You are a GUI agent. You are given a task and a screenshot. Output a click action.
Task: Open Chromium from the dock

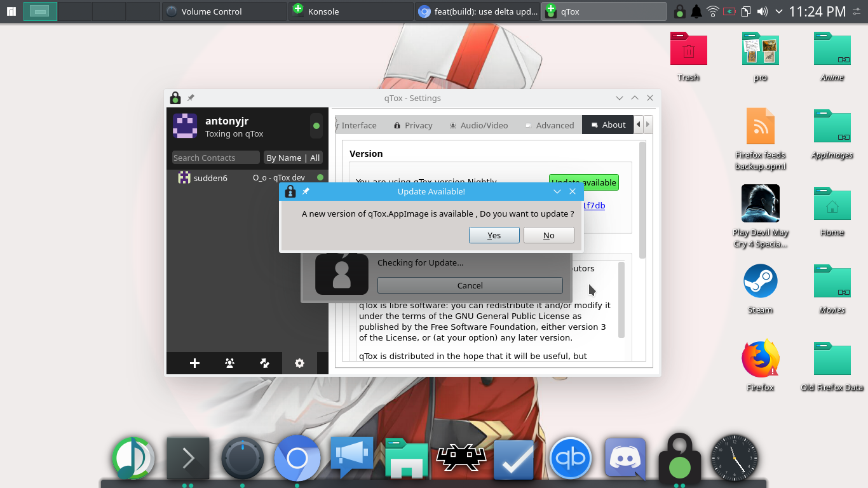(x=297, y=458)
